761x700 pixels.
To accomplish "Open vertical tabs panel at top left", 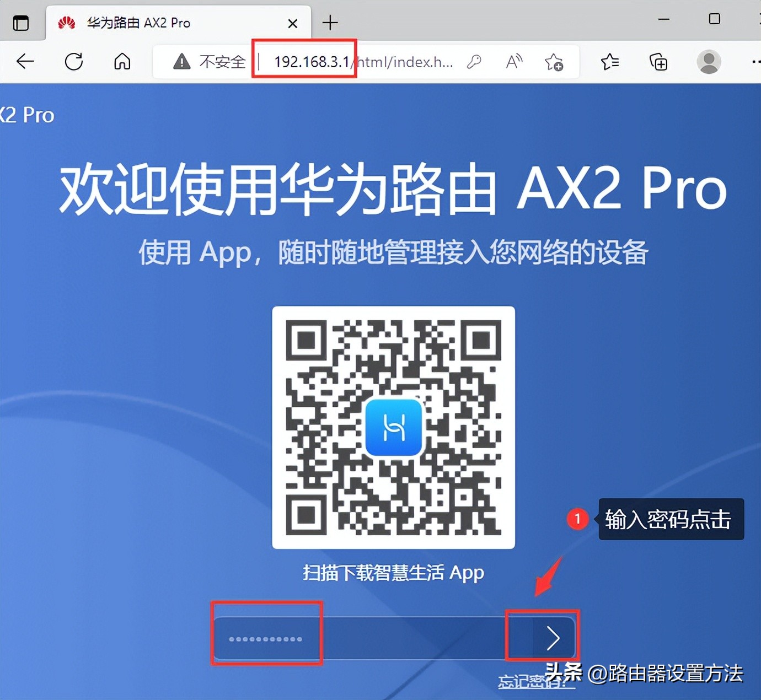I will click(x=21, y=23).
